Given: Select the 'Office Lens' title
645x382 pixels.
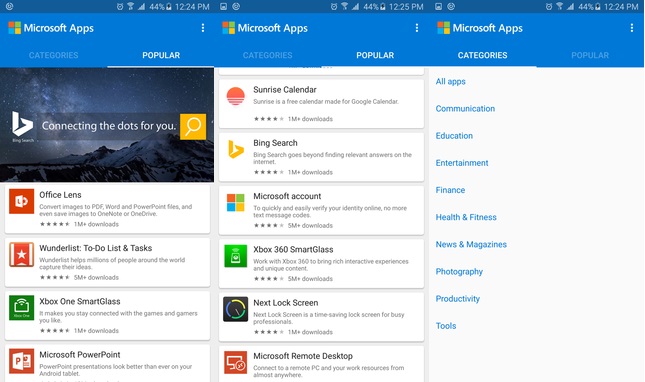Looking at the screenshot, I should (x=60, y=195).
